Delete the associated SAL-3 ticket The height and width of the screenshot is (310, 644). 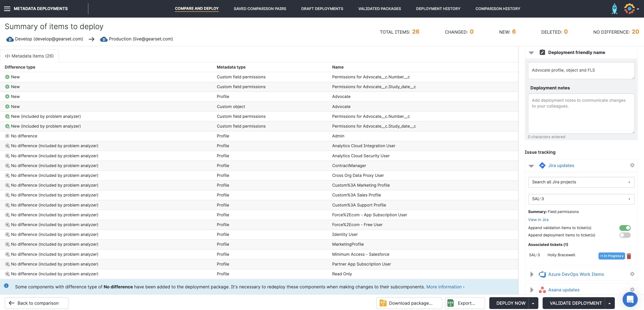[x=629, y=256]
